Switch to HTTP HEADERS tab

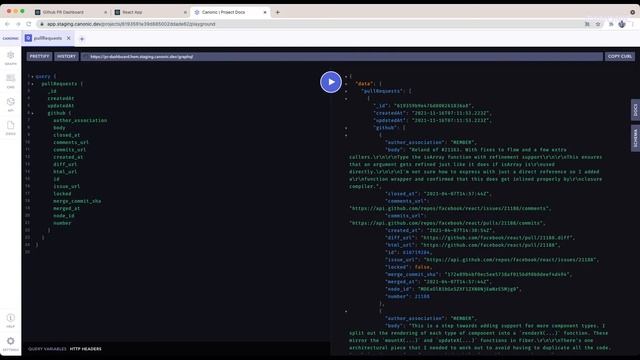(86, 349)
